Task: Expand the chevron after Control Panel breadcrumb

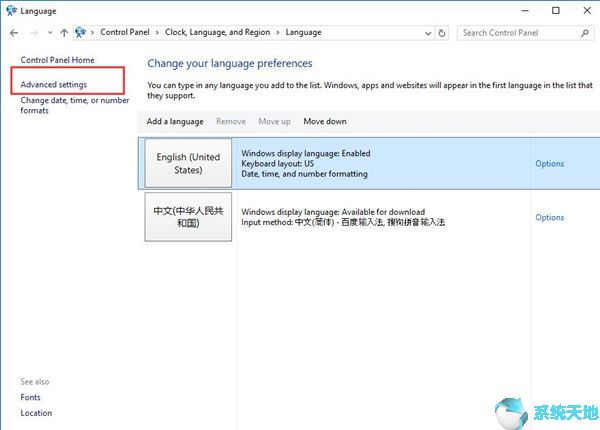Action: [x=157, y=33]
